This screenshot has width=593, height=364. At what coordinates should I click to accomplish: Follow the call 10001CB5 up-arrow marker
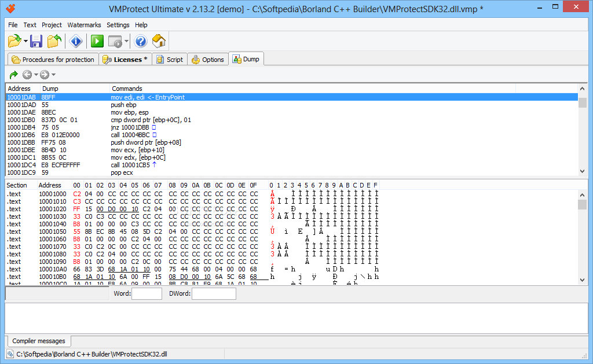coord(154,165)
